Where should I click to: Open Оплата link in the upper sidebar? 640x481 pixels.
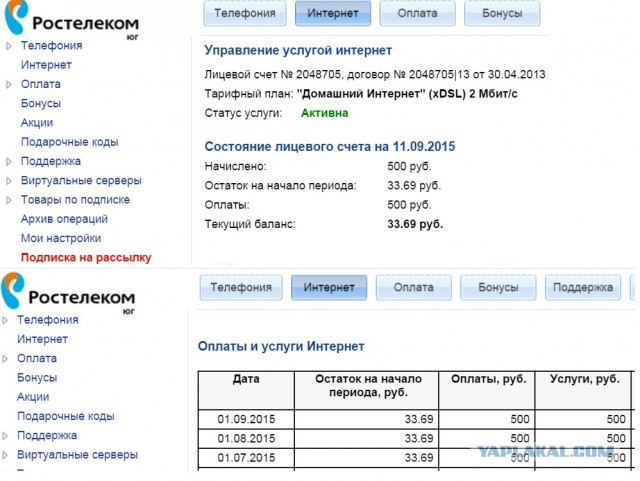pyautogui.click(x=41, y=84)
